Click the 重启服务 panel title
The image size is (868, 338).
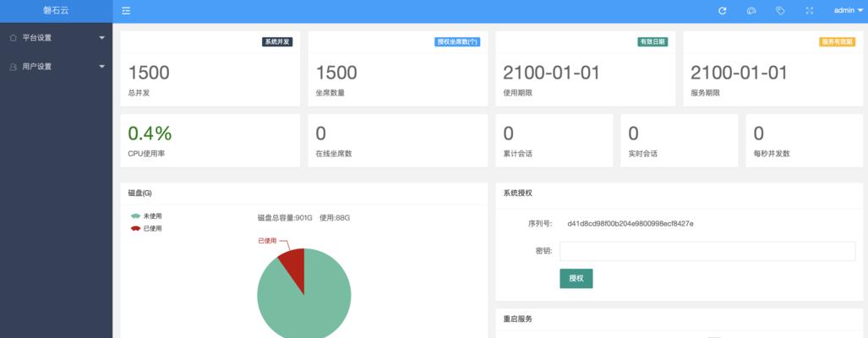(x=517, y=319)
